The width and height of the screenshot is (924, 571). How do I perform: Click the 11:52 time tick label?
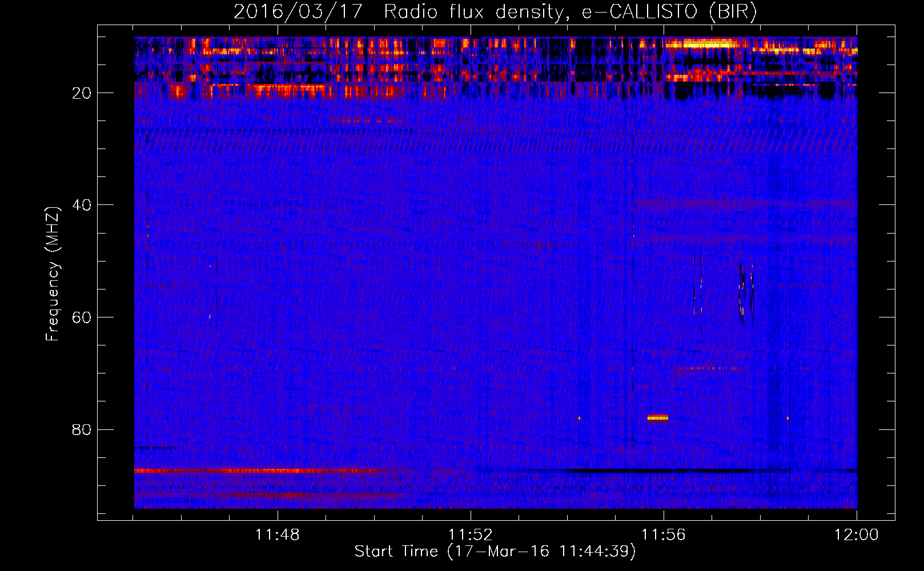[x=471, y=535]
